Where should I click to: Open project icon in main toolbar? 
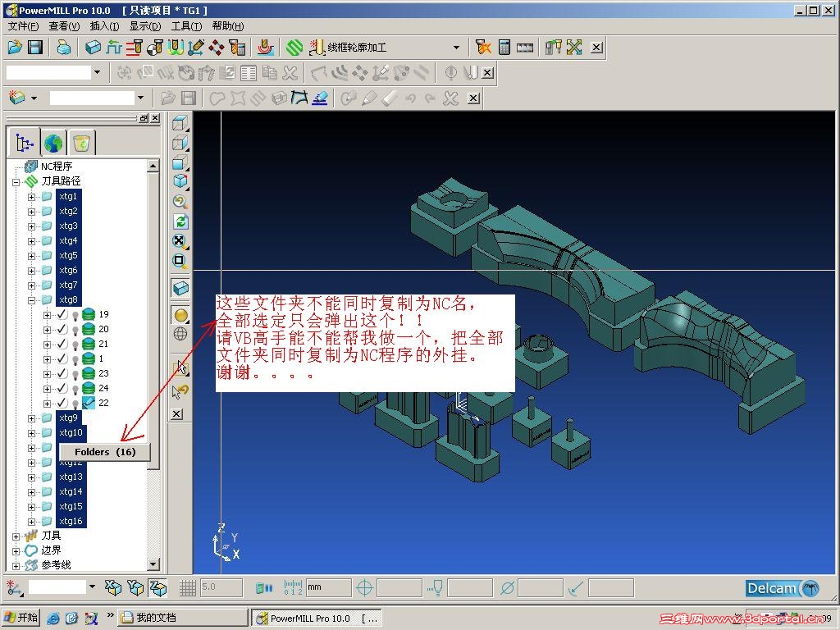pyautogui.click(x=15, y=48)
